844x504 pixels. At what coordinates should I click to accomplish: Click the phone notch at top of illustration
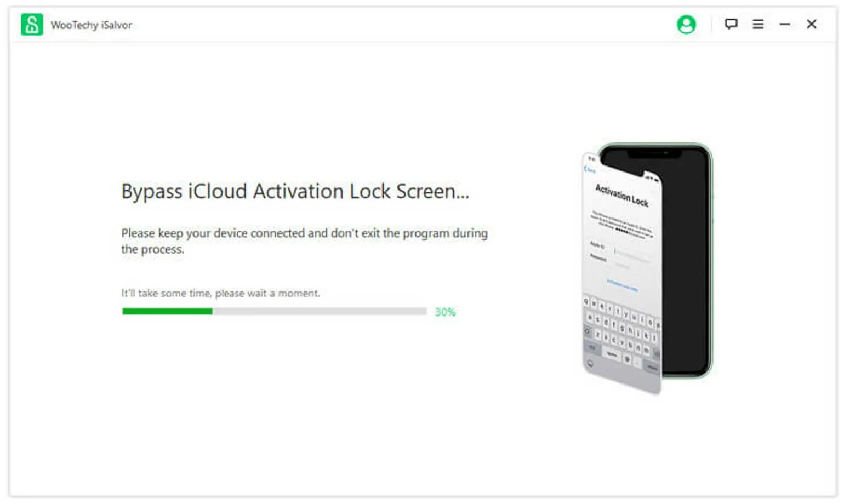point(655,154)
